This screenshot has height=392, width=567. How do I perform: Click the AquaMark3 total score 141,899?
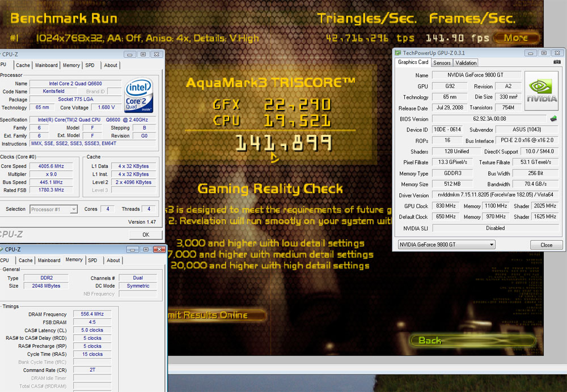283,143
